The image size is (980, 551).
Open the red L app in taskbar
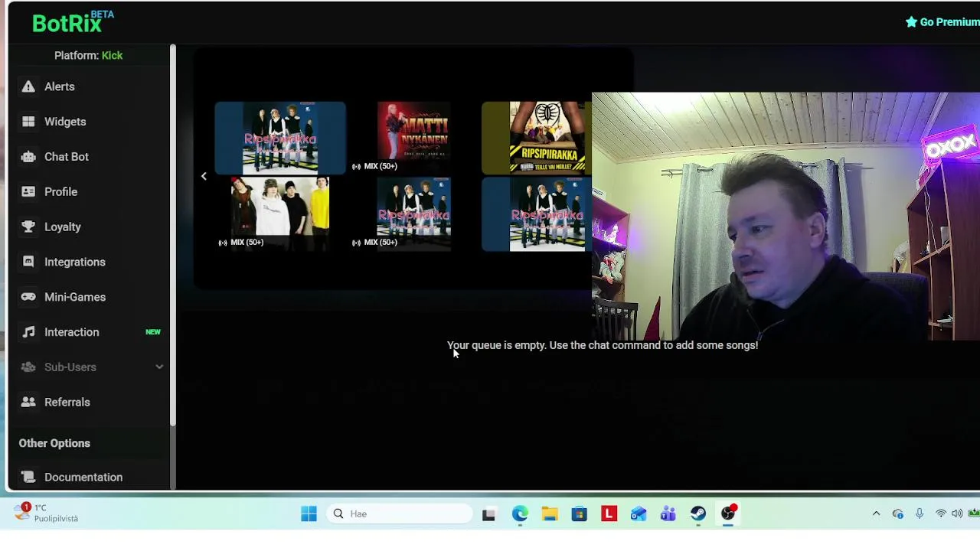609,514
